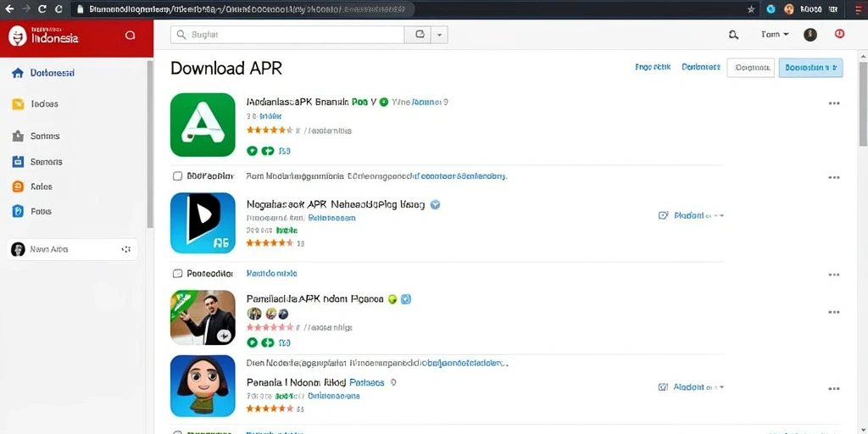
Task: Click the Download APR heading
Action: pyautogui.click(x=225, y=68)
